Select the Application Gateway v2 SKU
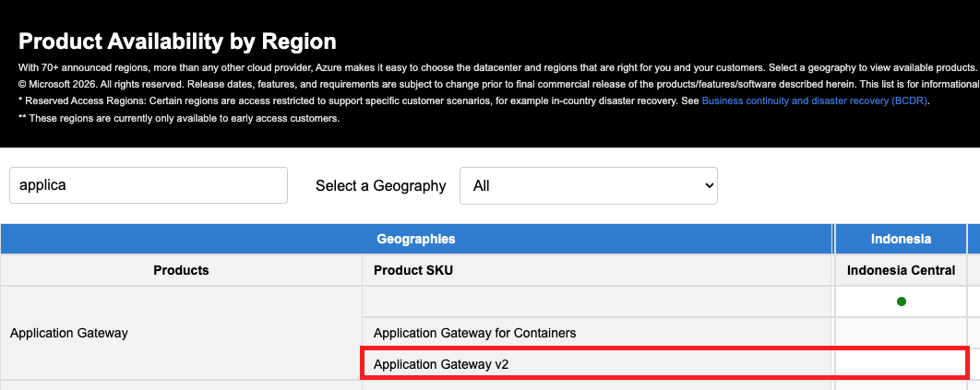The image size is (980, 390). click(441, 364)
